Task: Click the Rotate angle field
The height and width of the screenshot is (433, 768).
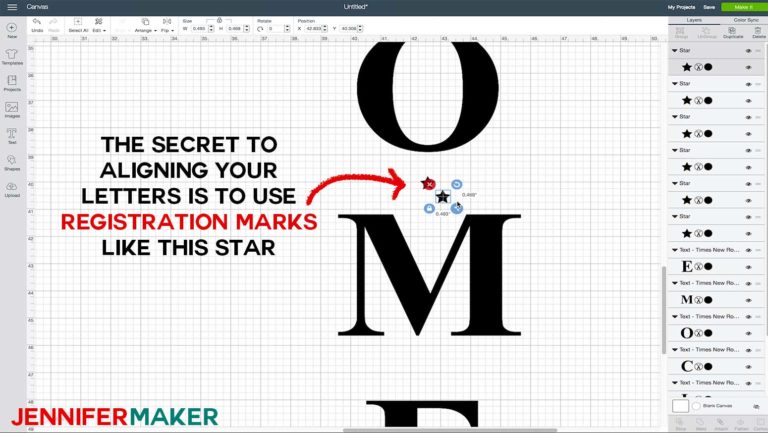Action: (275, 29)
